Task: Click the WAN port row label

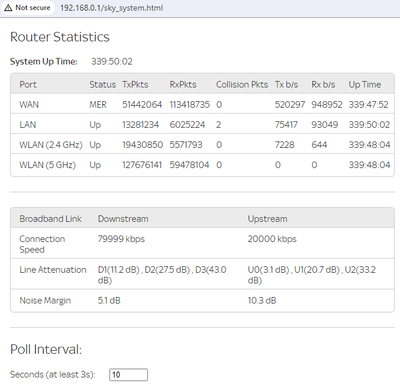Action: (x=29, y=105)
